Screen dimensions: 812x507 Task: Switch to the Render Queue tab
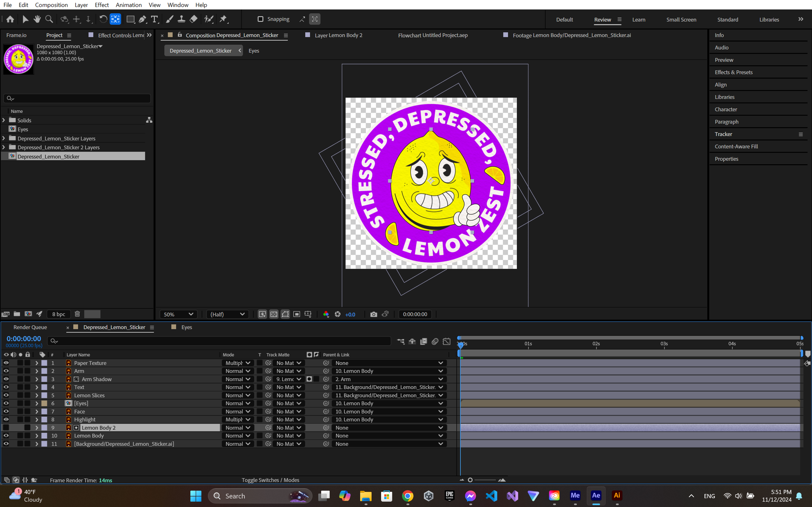[x=30, y=327]
